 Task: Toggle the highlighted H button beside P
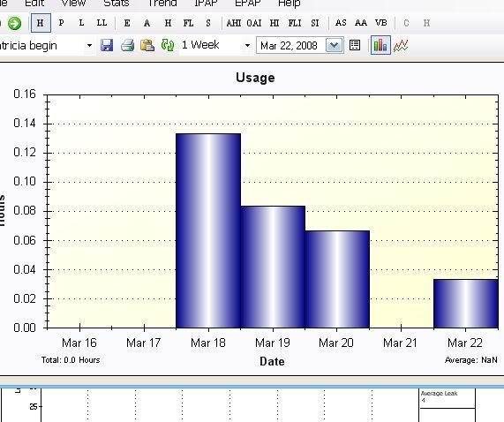(41, 23)
